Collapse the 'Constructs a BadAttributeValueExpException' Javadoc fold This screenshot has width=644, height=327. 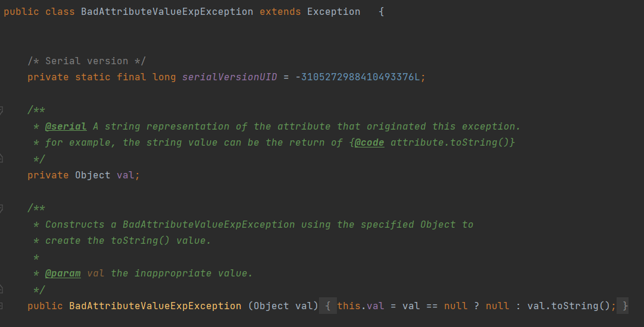point(1,208)
